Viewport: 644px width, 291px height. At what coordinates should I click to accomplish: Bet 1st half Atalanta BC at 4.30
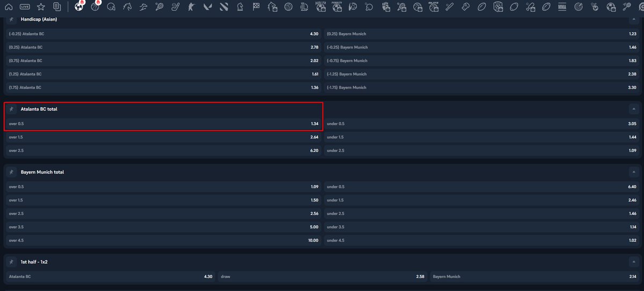(111, 277)
